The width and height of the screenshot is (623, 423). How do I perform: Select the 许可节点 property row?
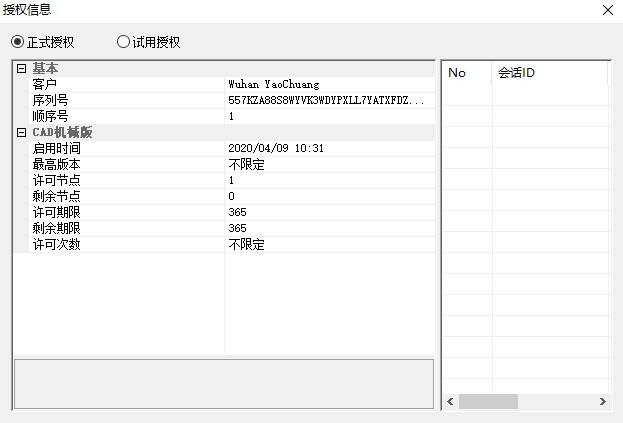(x=56, y=180)
